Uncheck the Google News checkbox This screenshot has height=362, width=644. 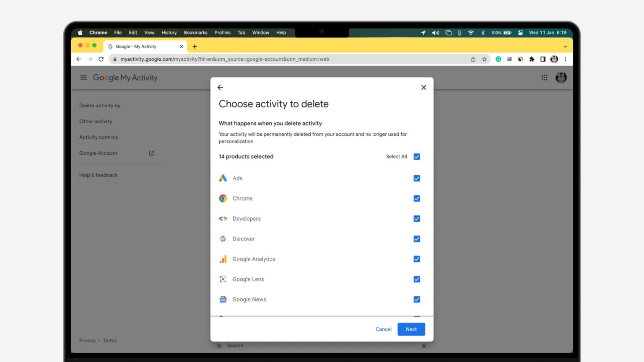coord(417,299)
